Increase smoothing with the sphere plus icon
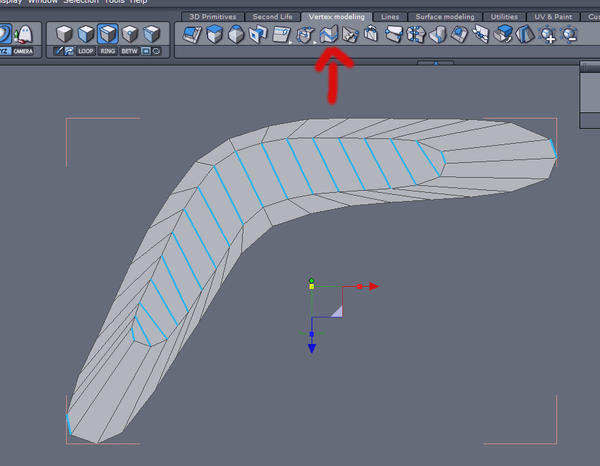 coord(547,34)
